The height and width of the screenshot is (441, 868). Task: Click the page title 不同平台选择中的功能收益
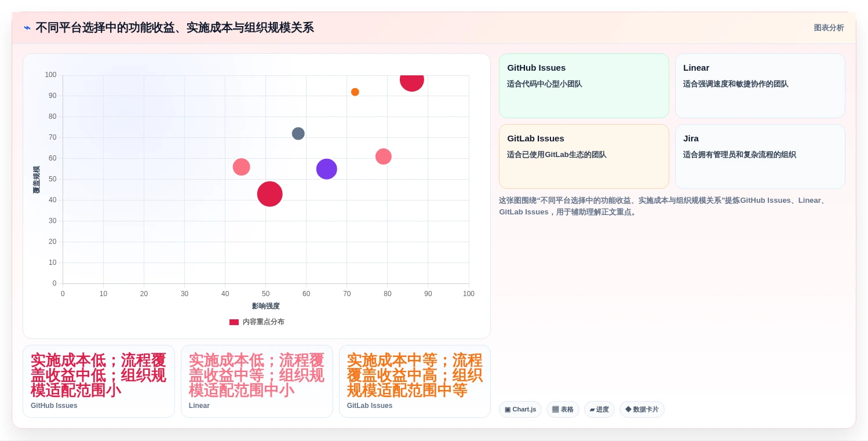[175, 28]
